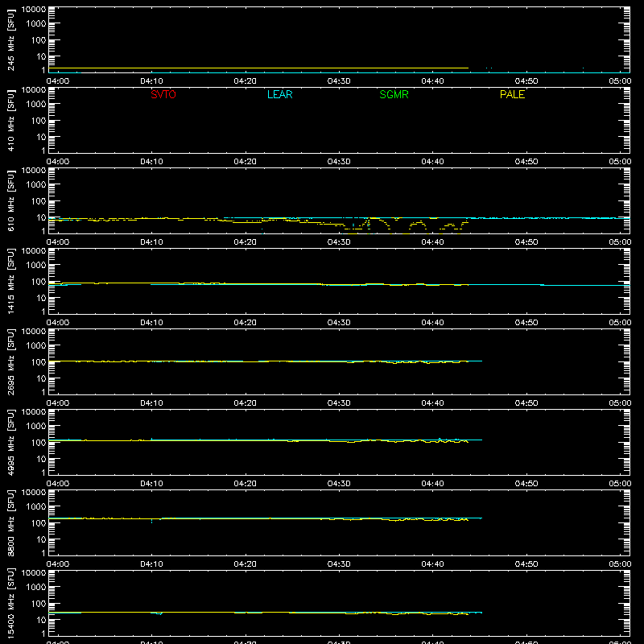
Task: Select the 15400 MHz [SFU] axis title
Action: [10, 604]
